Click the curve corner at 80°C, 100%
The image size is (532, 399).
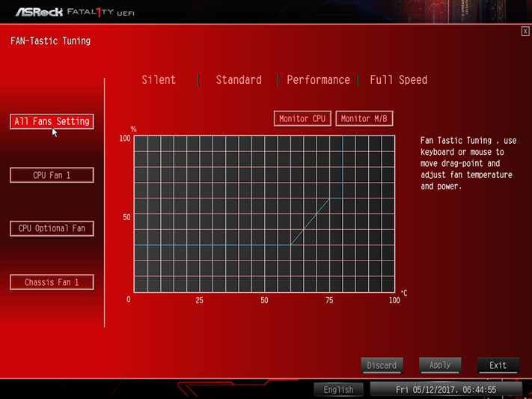coord(343,135)
